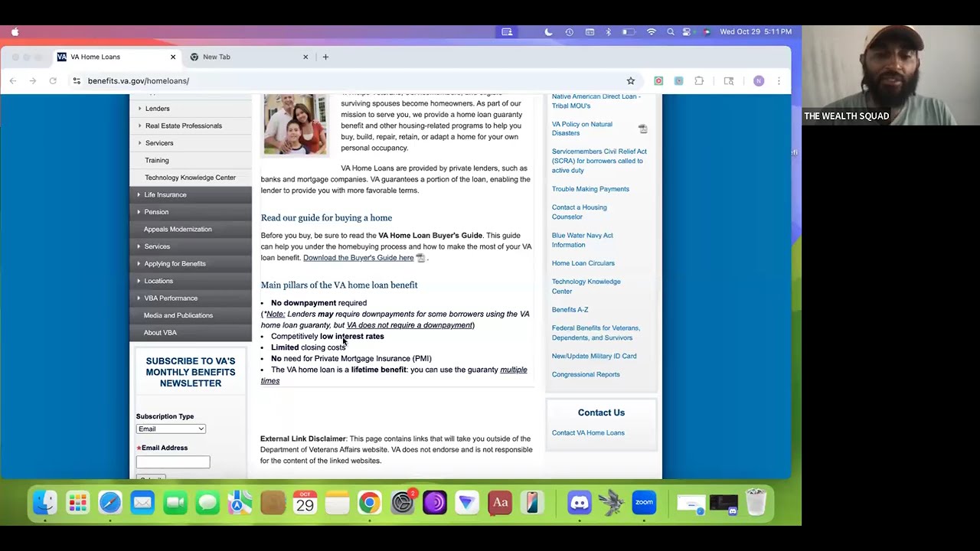This screenshot has height=551, width=980.
Task: Open Google Chrome from the Dock
Action: (369, 503)
